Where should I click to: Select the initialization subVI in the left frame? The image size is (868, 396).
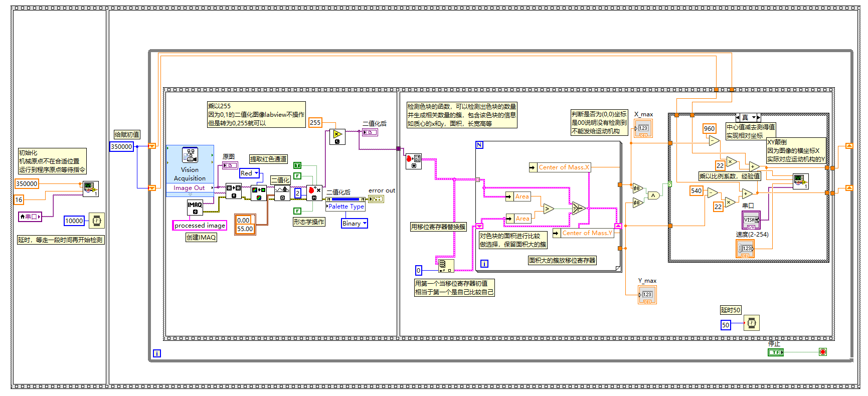coord(91,189)
